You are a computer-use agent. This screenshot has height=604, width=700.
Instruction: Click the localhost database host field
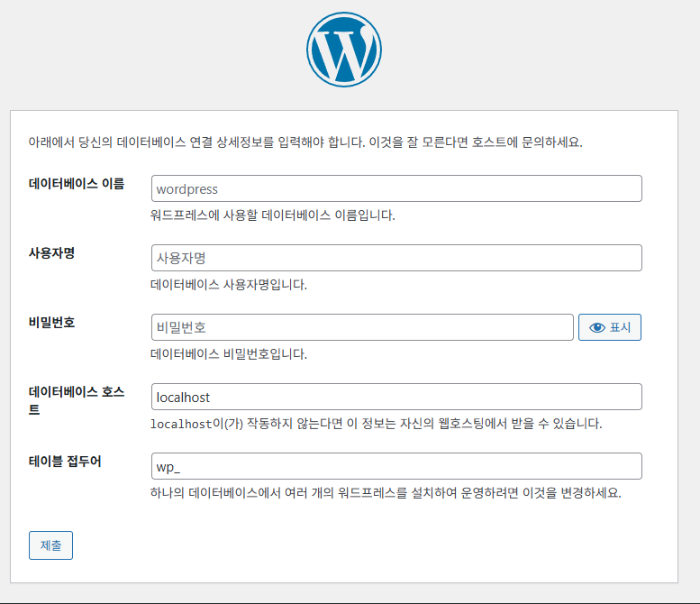tap(396, 397)
